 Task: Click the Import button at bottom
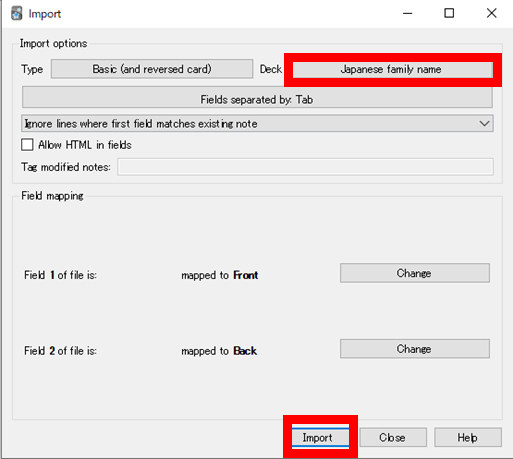pyautogui.click(x=320, y=437)
